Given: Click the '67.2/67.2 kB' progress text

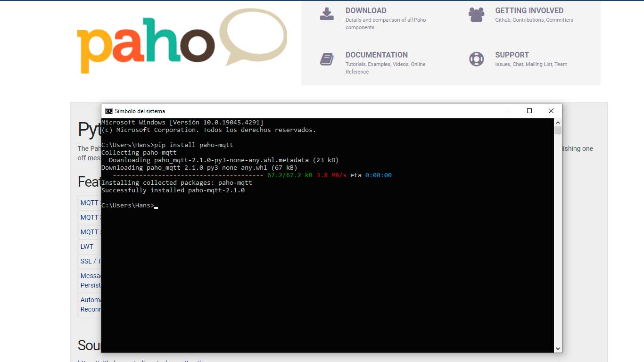Looking at the screenshot, I should pos(290,175).
